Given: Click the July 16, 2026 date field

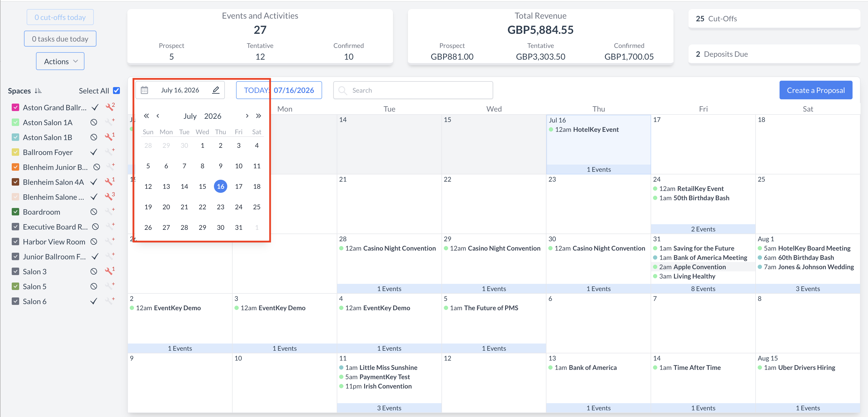Looking at the screenshot, I should 180,90.
